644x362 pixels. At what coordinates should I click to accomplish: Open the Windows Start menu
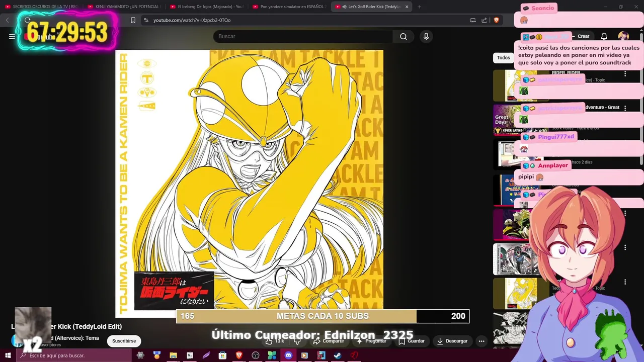click(x=8, y=355)
